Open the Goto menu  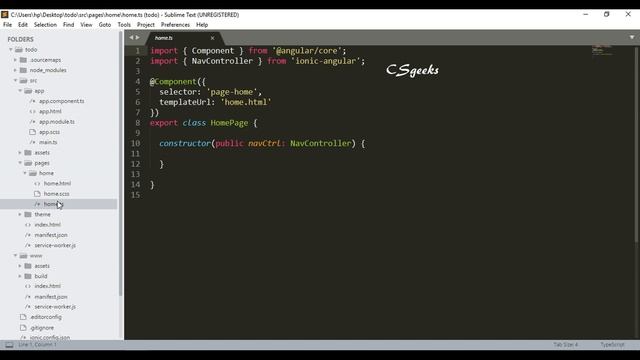click(x=105, y=24)
